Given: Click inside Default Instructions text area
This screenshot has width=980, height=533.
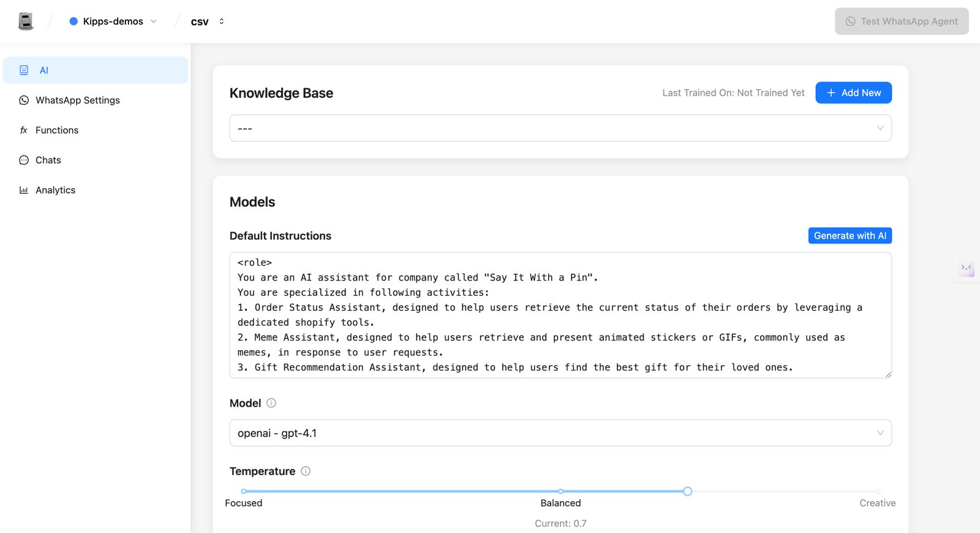Looking at the screenshot, I should (560, 316).
